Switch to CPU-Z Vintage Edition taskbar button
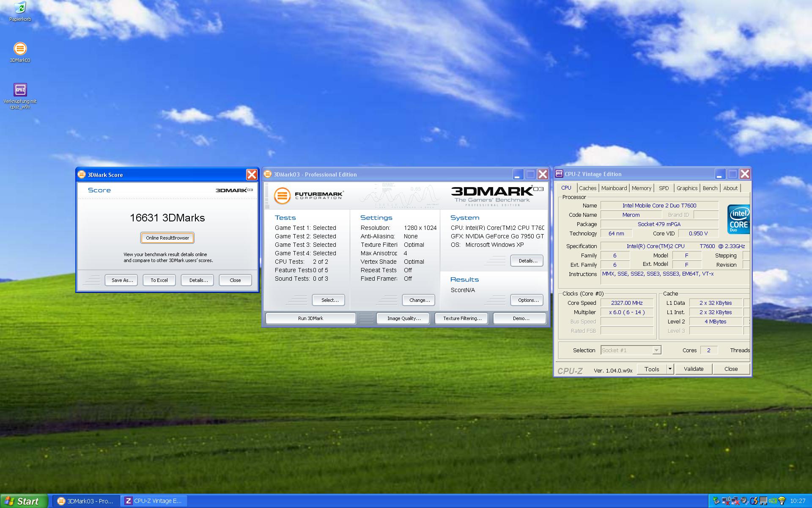This screenshot has width=812, height=508. point(155,501)
